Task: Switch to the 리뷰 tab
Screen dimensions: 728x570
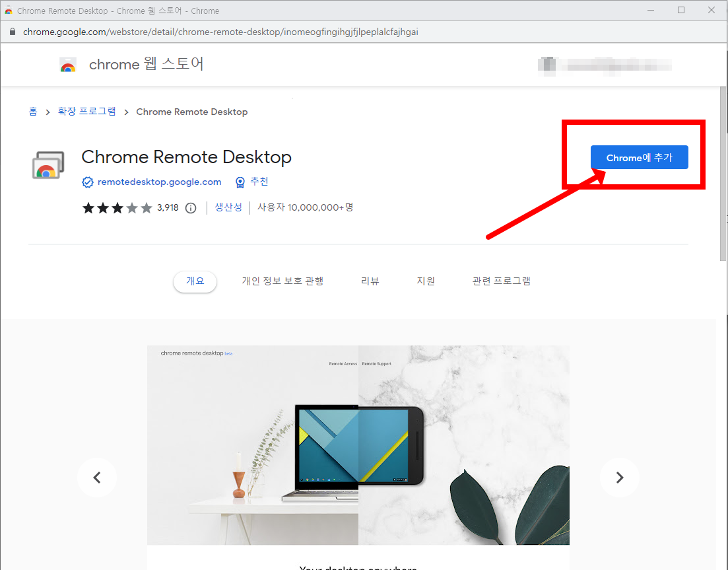Action: pyautogui.click(x=370, y=281)
